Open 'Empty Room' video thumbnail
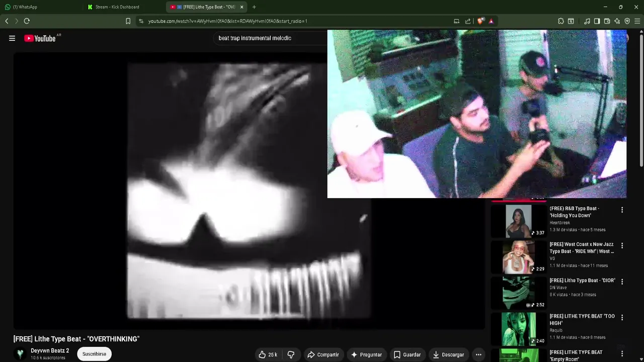The width and height of the screenshot is (644, 362). click(x=518, y=355)
